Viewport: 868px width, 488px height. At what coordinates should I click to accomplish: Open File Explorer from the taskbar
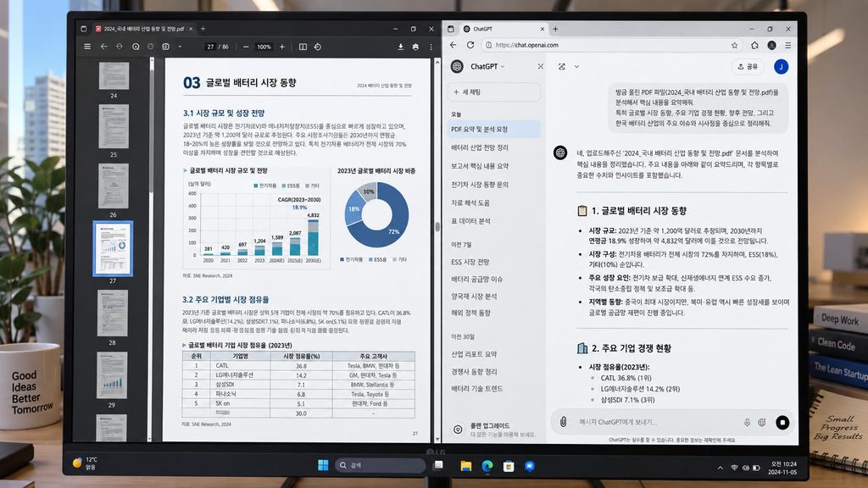466,466
